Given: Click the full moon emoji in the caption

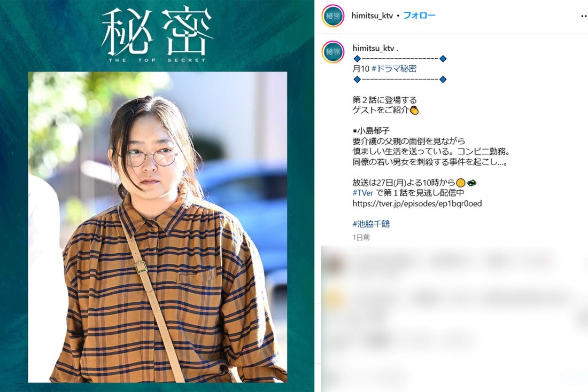Looking at the screenshot, I should tap(460, 183).
